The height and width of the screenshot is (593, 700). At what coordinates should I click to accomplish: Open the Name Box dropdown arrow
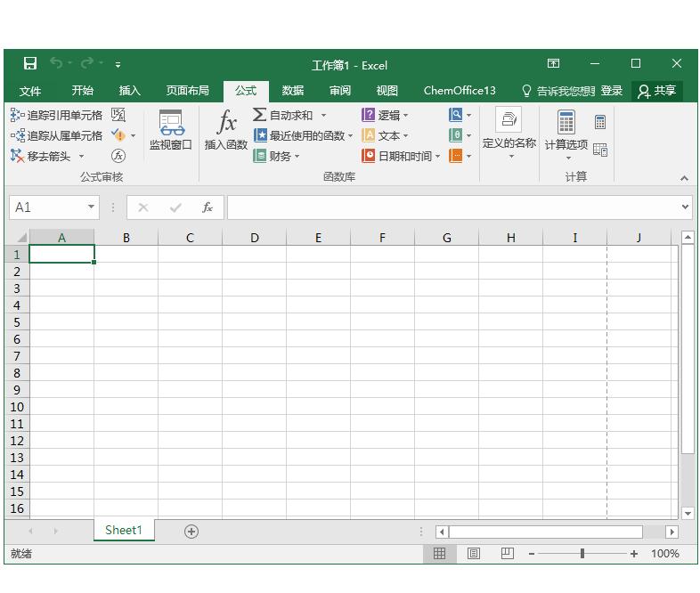(91, 207)
